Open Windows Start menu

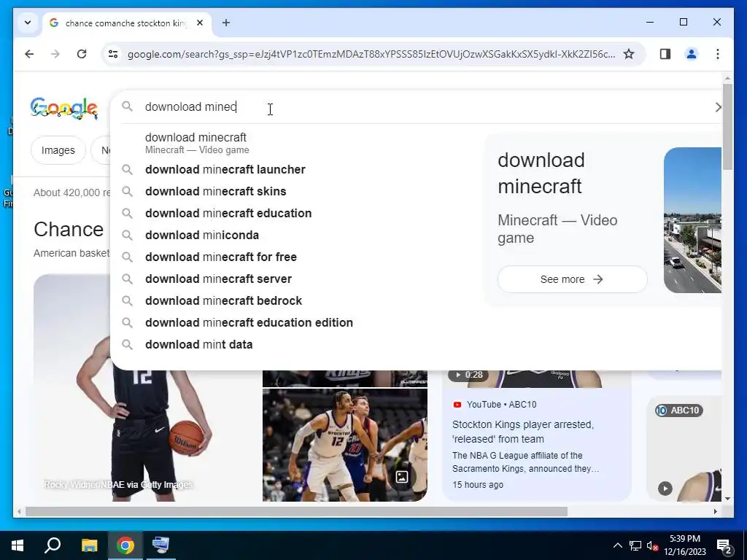18,545
